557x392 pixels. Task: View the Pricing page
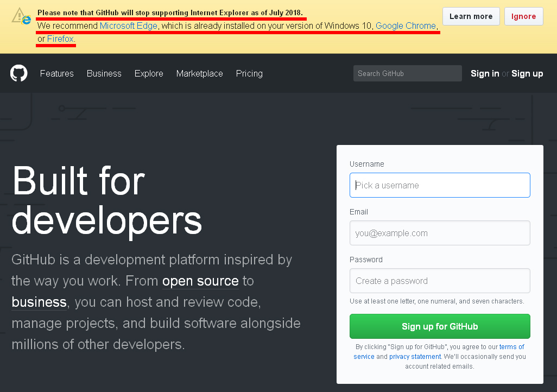249,73
